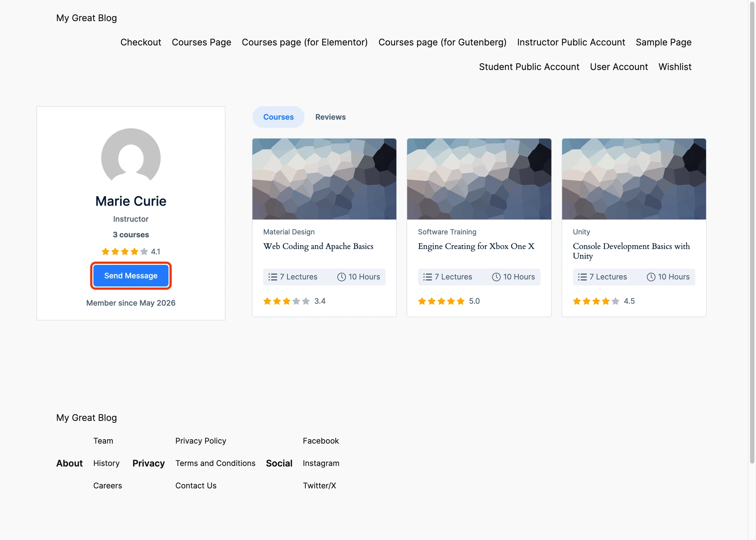The image size is (756, 540).
Task: Click the Material Design category label
Action: coord(289,232)
